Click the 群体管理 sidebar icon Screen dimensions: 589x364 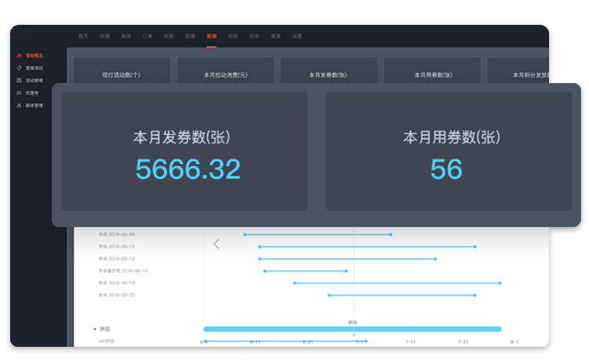pos(19,105)
